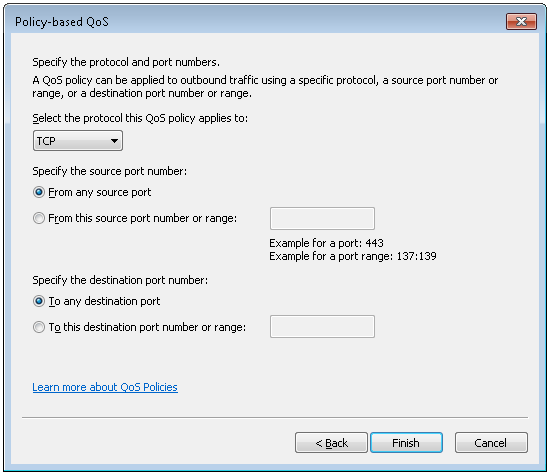Close the Policy-based QoS dialog

click(521, 21)
